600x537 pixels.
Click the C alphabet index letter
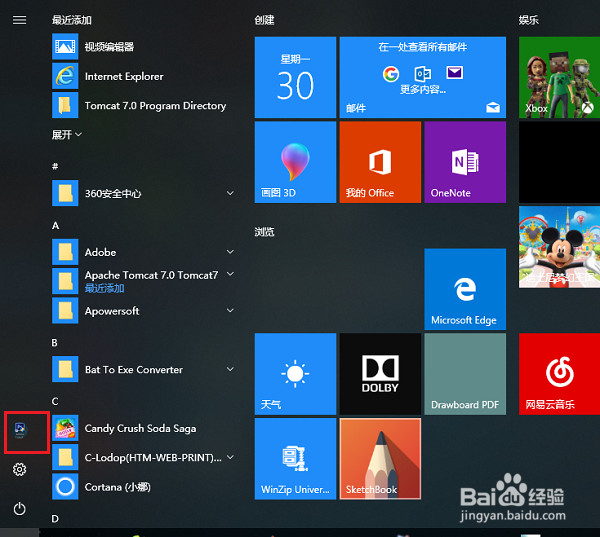[x=55, y=401]
